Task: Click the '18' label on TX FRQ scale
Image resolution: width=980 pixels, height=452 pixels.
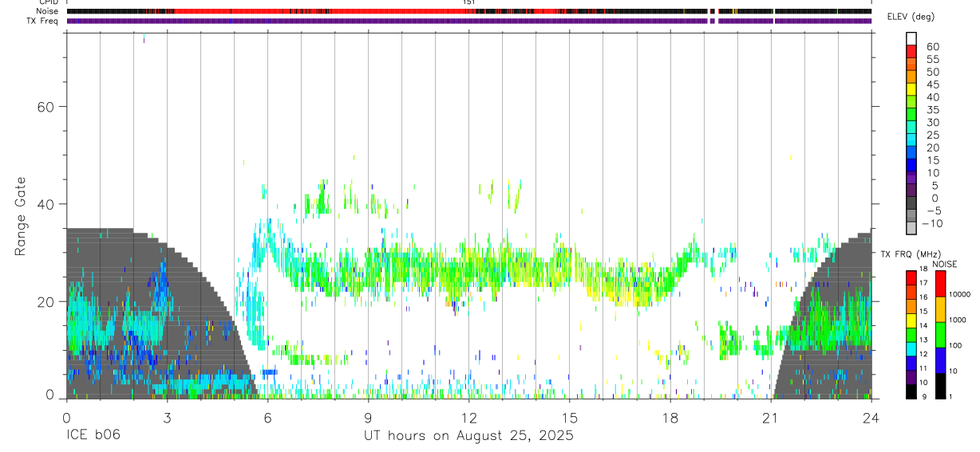Action: [923, 269]
